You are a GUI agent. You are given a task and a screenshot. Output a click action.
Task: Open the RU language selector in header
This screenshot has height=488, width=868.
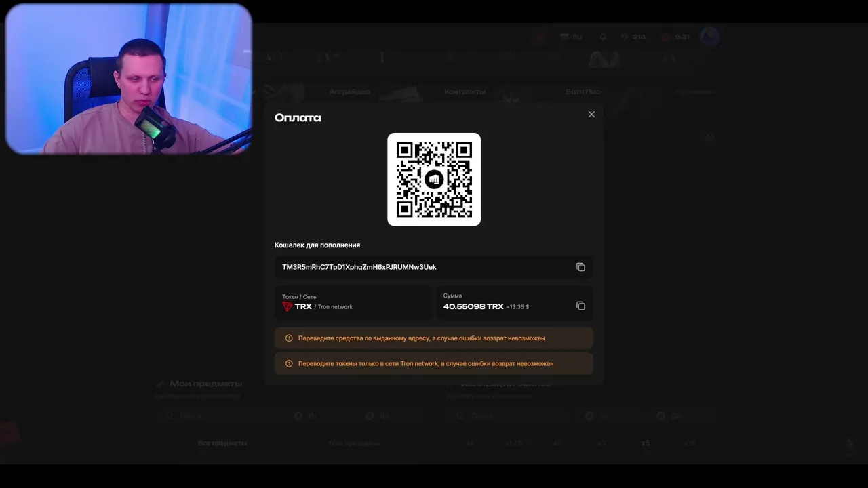coord(571,37)
